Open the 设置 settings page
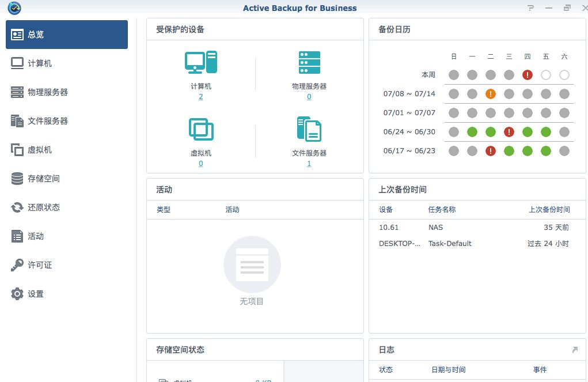 (x=36, y=294)
